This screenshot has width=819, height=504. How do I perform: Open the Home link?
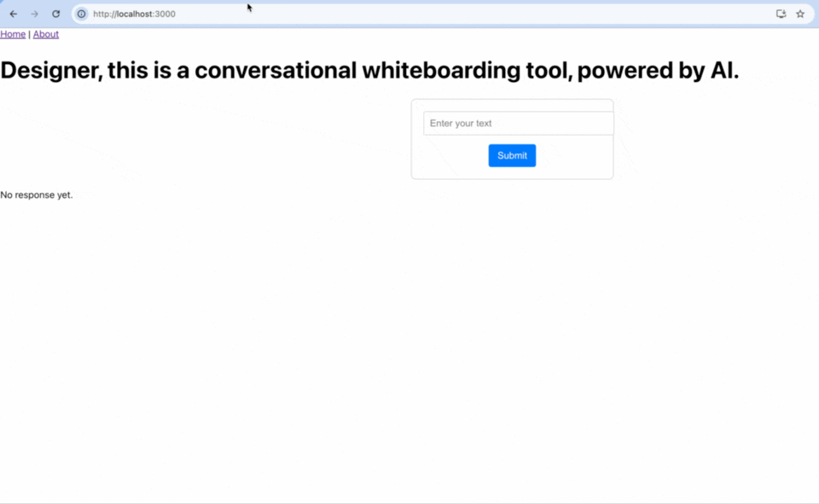tap(13, 34)
